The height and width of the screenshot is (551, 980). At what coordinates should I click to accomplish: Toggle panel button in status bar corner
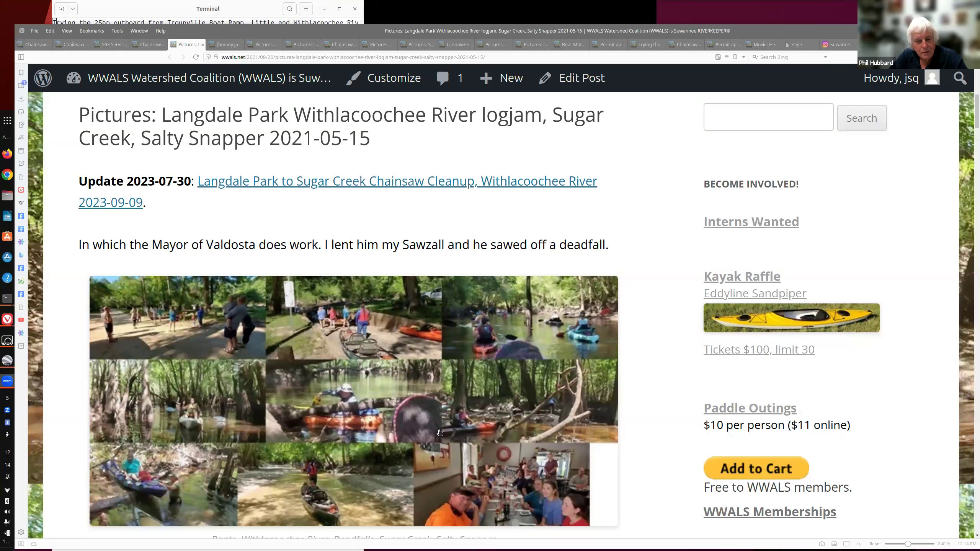tap(21, 544)
